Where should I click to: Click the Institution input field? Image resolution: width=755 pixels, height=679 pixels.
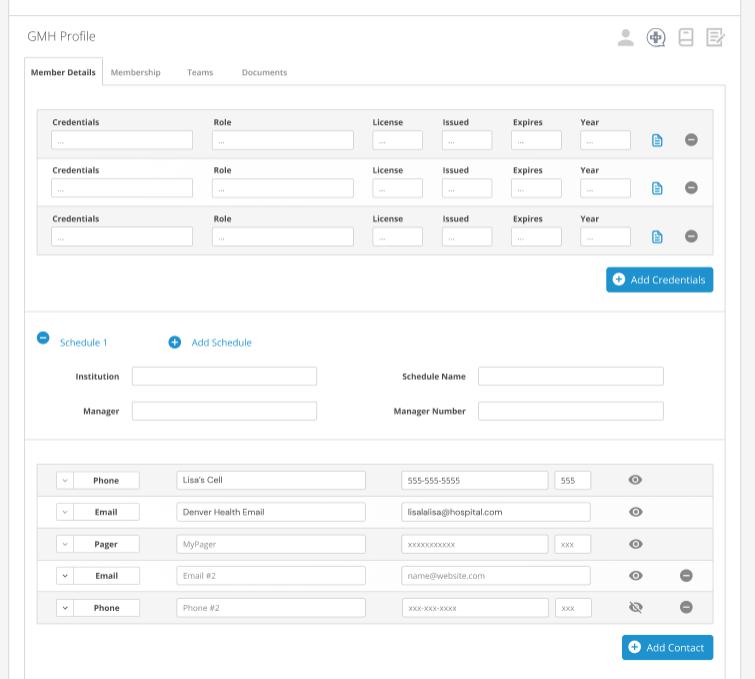pos(224,376)
